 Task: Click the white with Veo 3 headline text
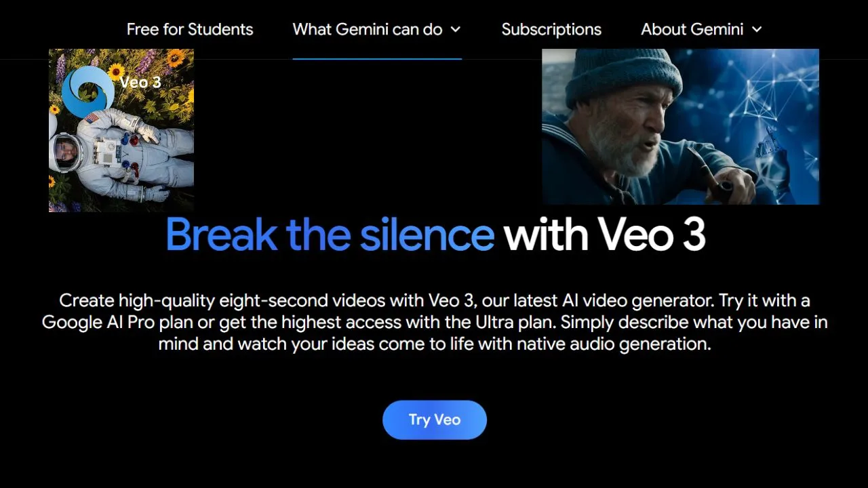click(x=605, y=235)
